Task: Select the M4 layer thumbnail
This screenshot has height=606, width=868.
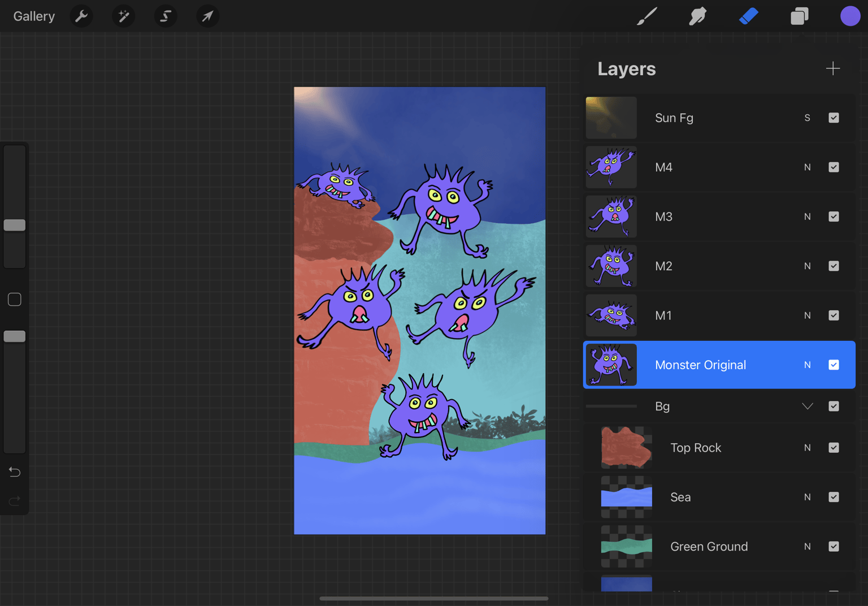Action: click(x=611, y=167)
